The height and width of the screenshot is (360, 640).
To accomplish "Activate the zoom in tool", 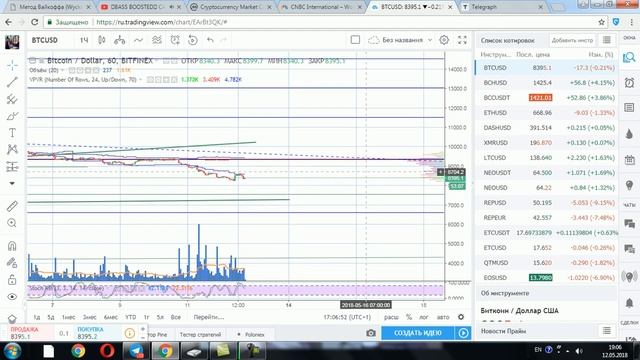I will [x=12, y=223].
